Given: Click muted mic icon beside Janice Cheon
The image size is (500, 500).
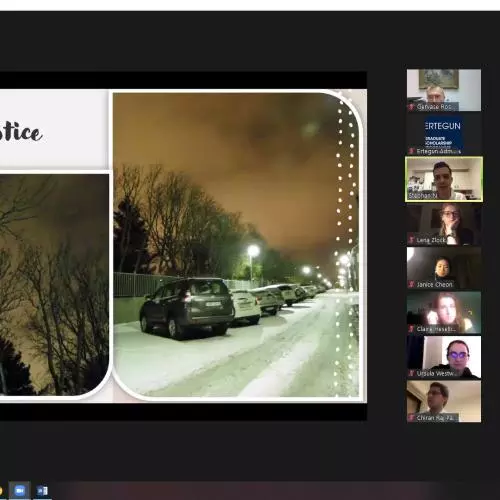Looking at the screenshot, I should pyautogui.click(x=412, y=284).
